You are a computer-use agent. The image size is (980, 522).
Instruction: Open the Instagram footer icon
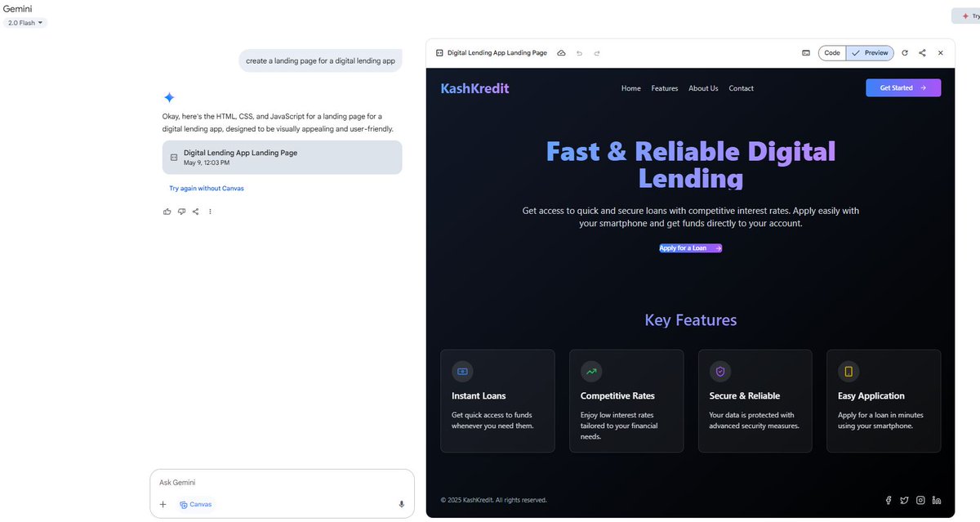click(920, 500)
